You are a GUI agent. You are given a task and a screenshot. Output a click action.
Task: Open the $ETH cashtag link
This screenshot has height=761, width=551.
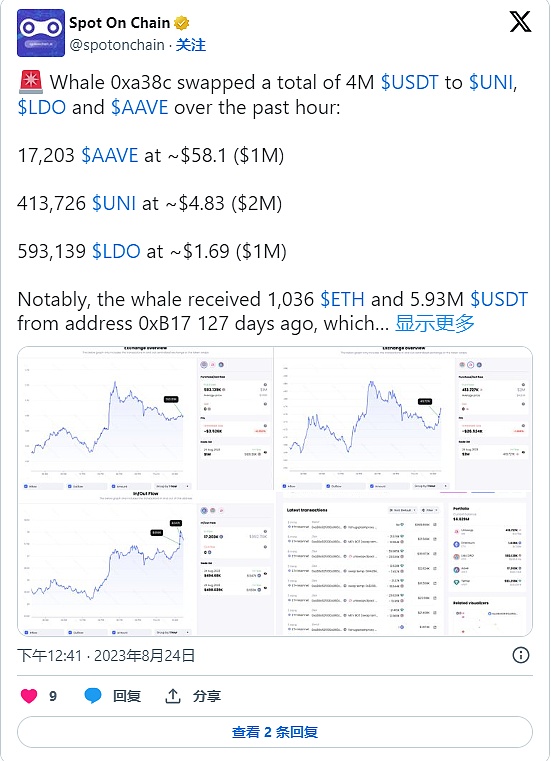[x=342, y=299]
